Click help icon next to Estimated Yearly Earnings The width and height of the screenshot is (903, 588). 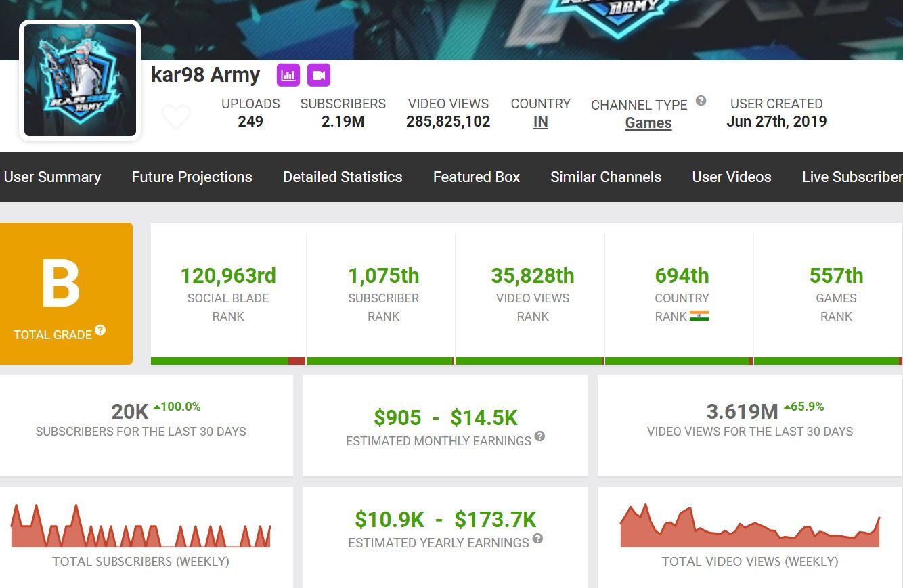pos(537,539)
